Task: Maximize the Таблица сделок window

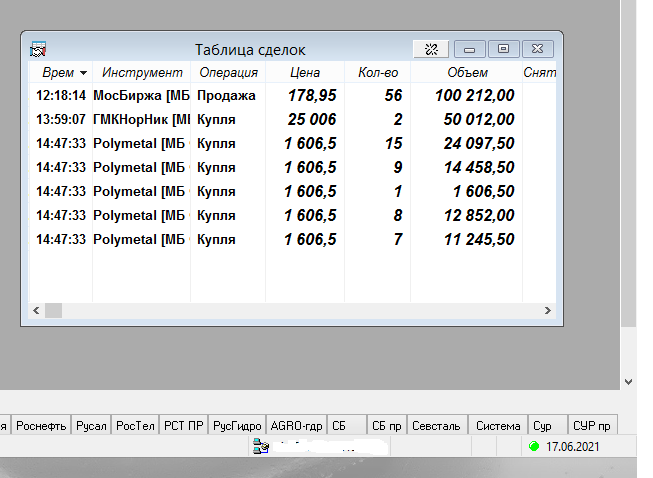Action: point(503,49)
